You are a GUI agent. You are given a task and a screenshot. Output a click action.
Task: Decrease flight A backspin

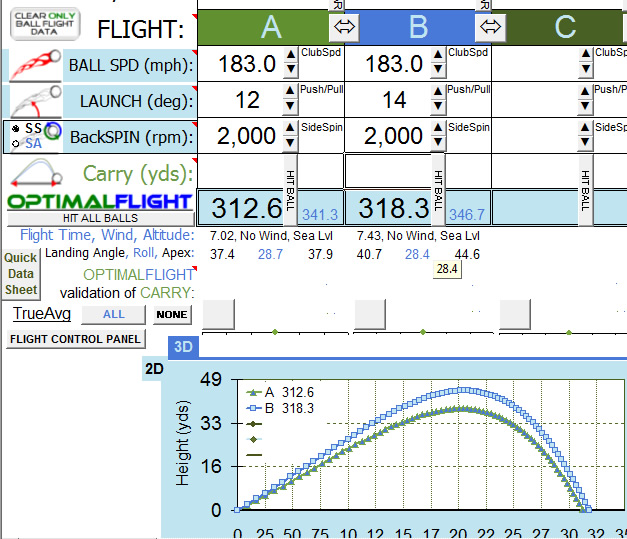[x=290, y=143]
